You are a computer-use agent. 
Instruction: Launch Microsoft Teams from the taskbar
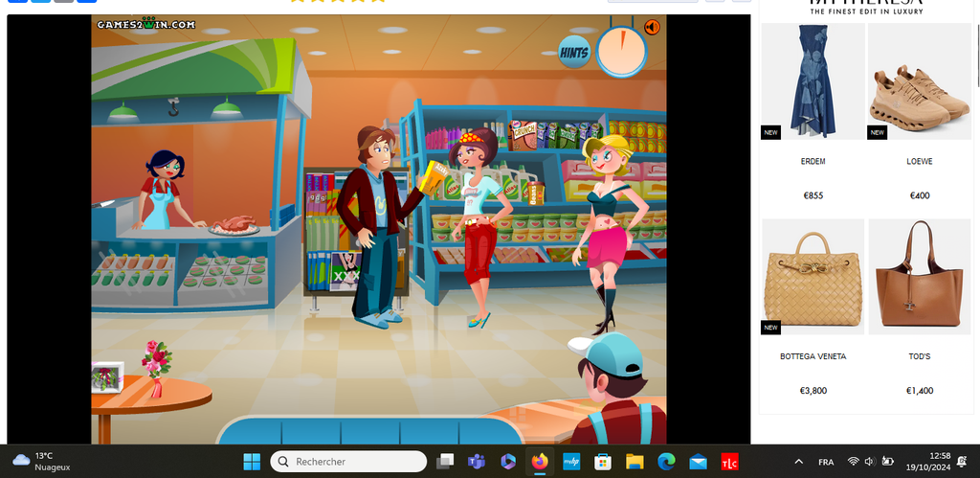pyautogui.click(x=477, y=462)
